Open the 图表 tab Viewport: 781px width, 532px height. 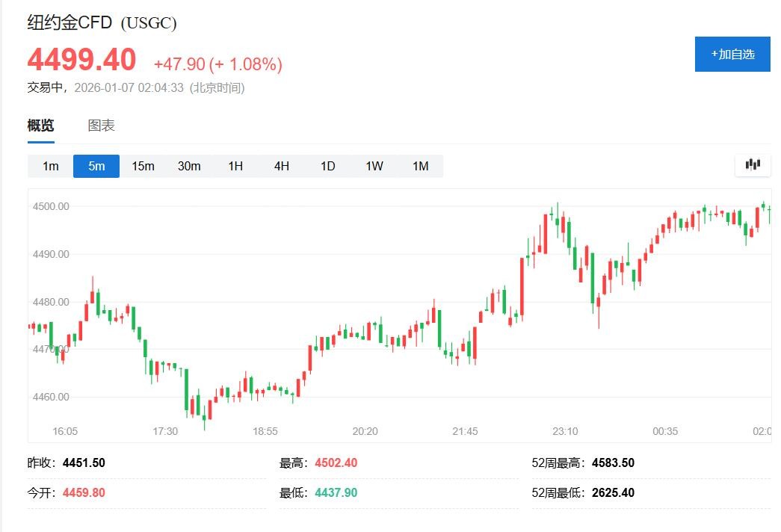pos(102,126)
